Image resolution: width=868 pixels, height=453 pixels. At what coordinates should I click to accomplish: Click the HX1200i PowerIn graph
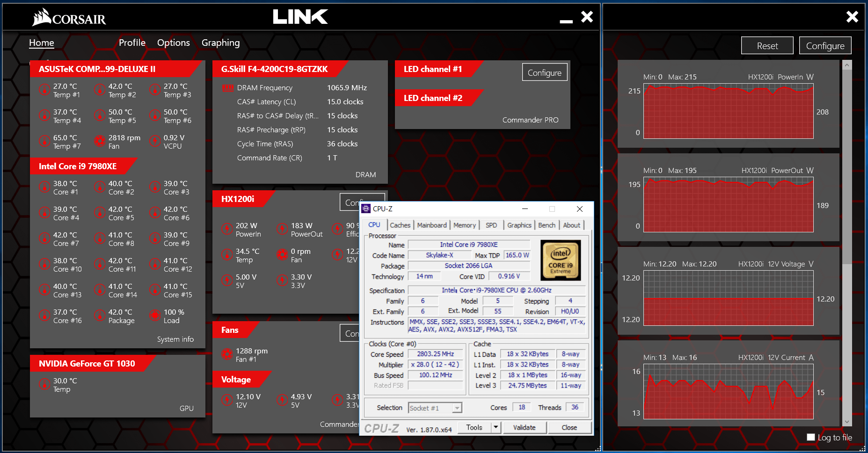[729, 111]
